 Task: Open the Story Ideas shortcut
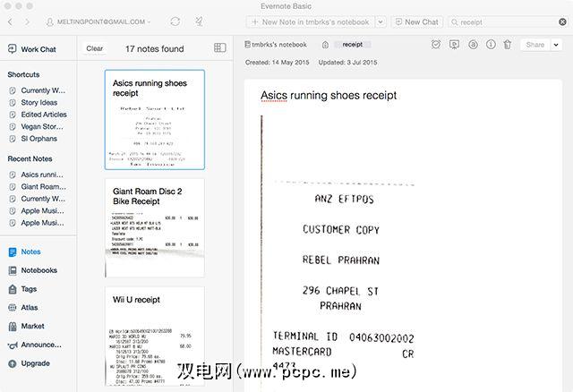pyautogui.click(x=33, y=102)
